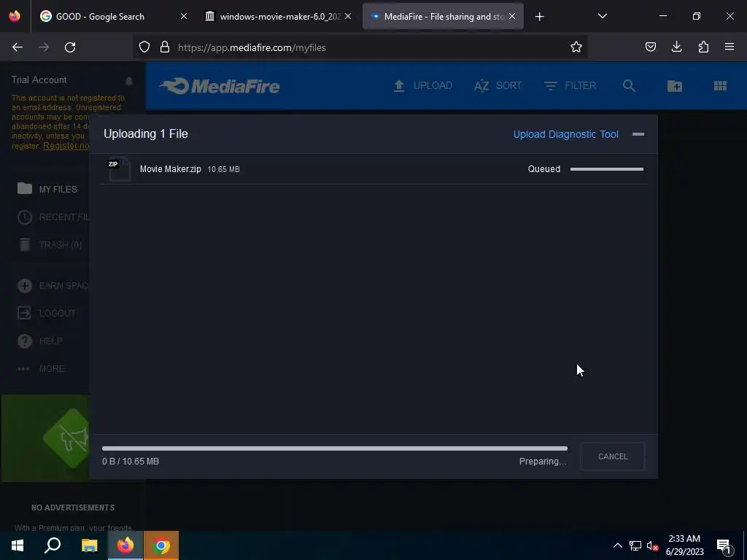Close the GOOD - Google Search tab

pyautogui.click(x=184, y=16)
